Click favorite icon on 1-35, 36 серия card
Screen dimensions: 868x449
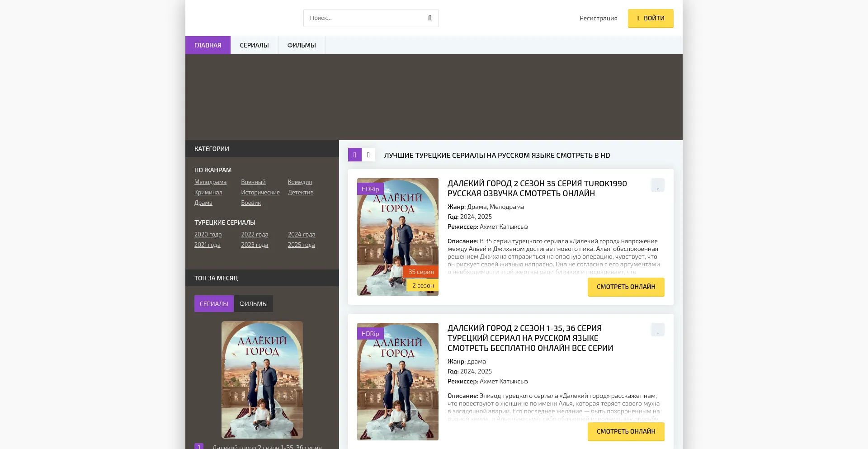click(x=657, y=330)
